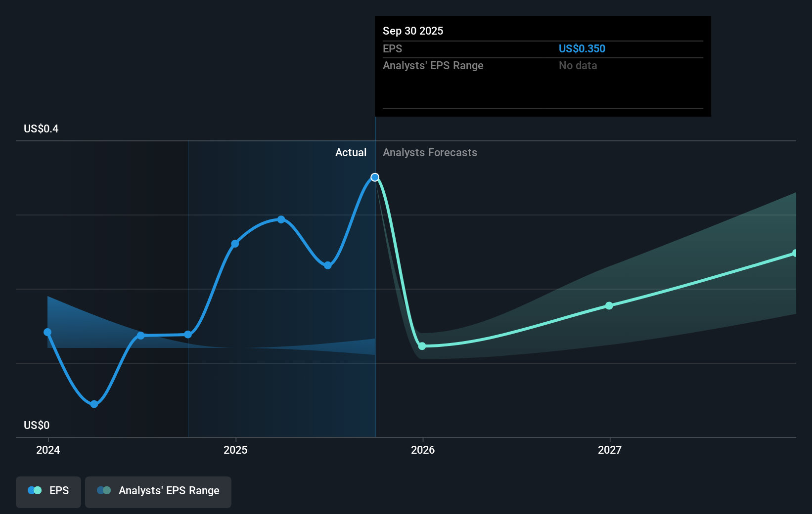Click the 2026 label on the time axis
The image size is (812, 514).
[424, 450]
